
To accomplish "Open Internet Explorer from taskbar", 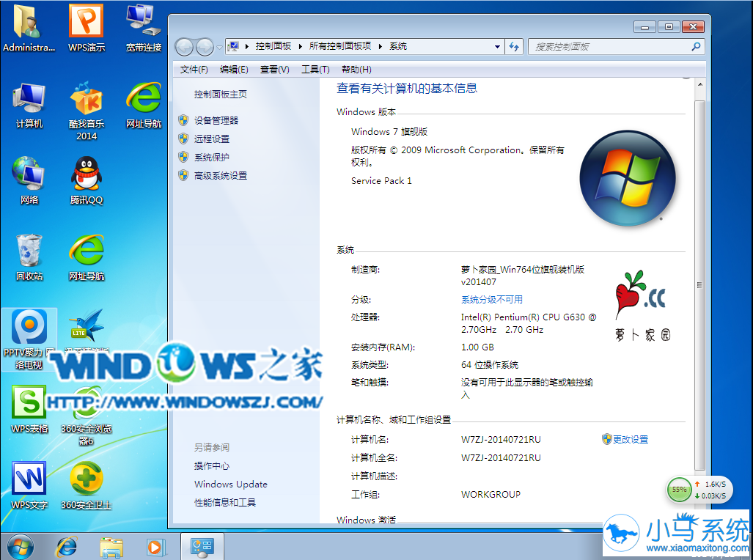I will coord(67,547).
